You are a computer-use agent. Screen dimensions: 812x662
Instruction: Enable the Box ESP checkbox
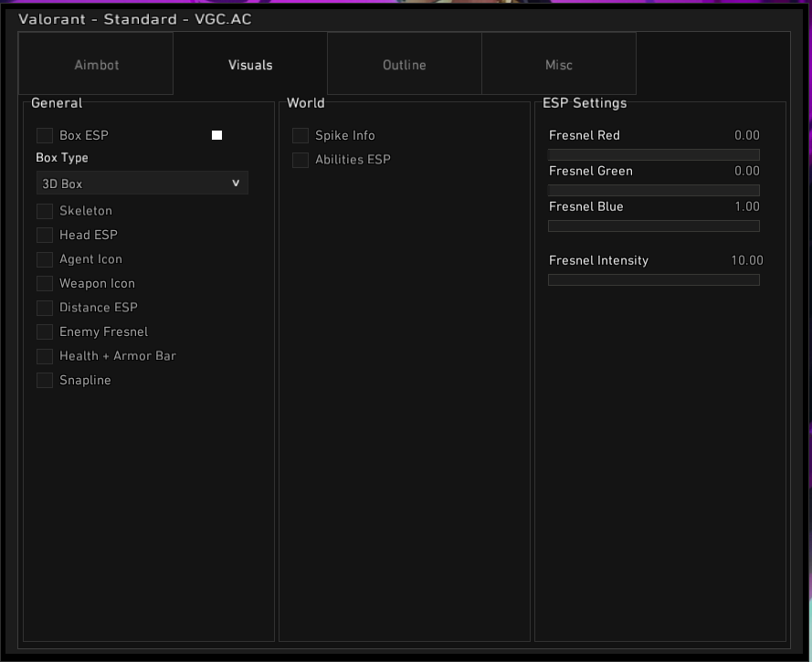[45, 136]
